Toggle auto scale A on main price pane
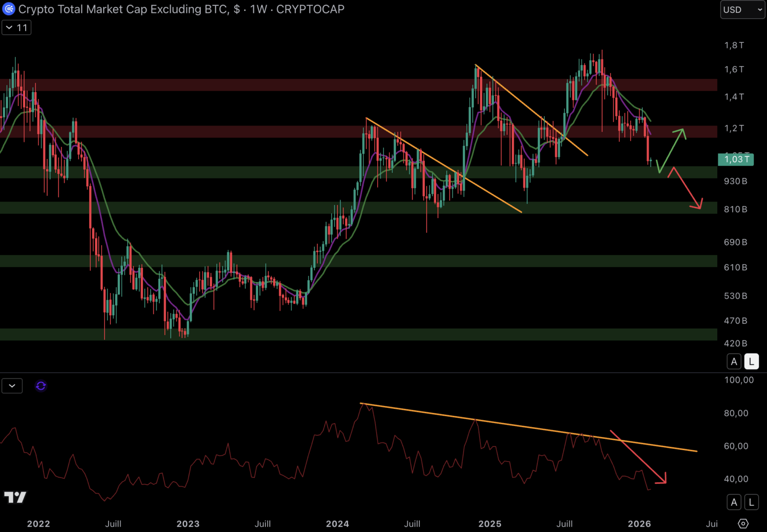This screenshot has height=532, width=767. [734, 362]
